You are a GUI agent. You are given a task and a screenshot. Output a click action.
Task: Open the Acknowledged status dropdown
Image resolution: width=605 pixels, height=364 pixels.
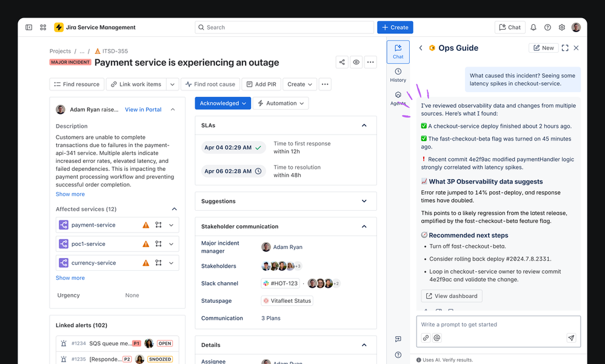[x=222, y=104]
